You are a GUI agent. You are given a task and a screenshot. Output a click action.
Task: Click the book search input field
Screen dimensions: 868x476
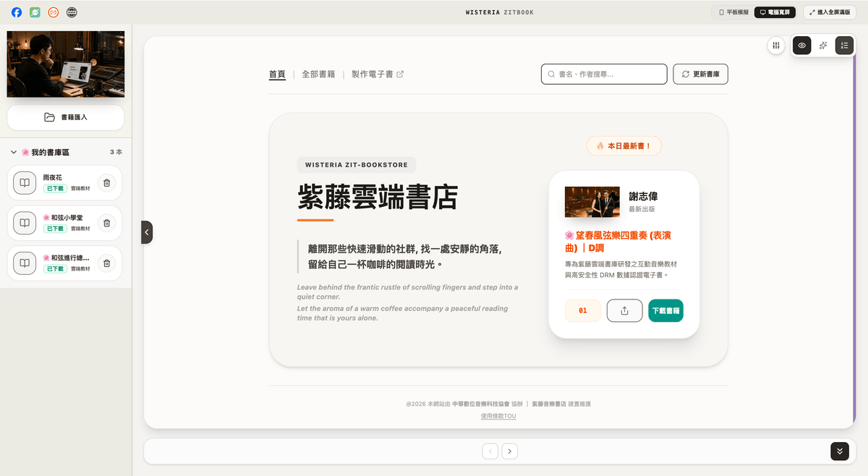tap(604, 74)
